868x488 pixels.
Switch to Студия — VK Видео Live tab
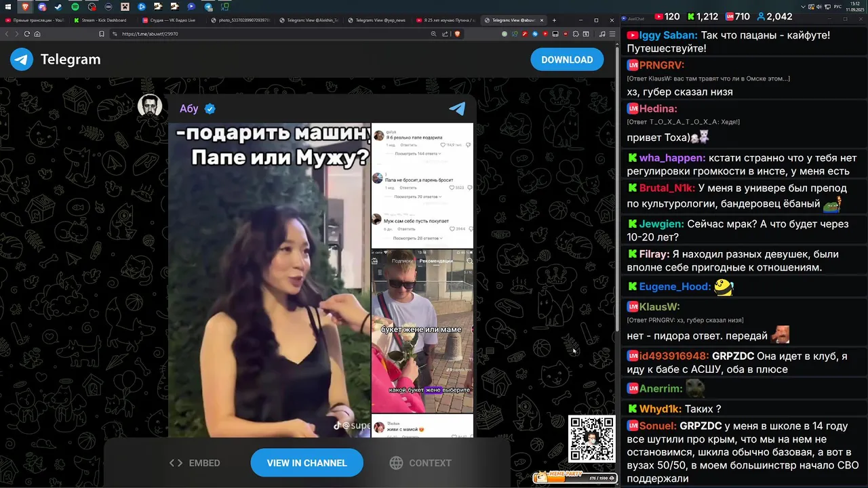pyautogui.click(x=170, y=20)
